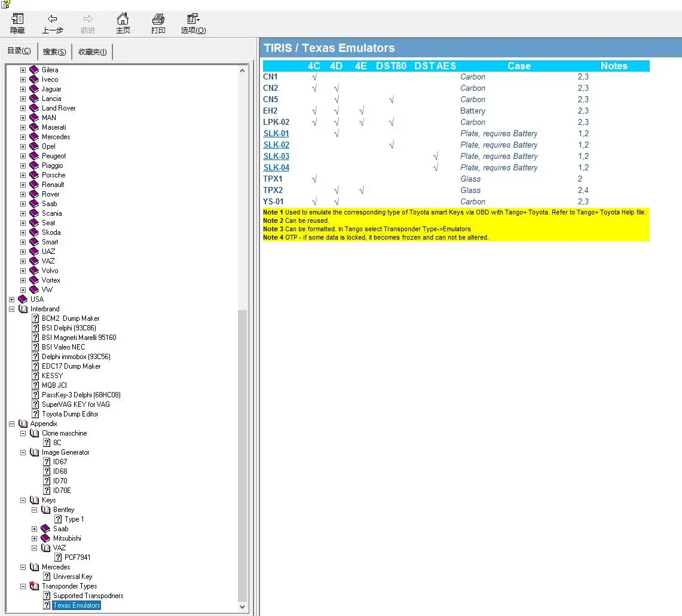
Task: Open the PCF7941 topic under VAZ
Action: 77,557
